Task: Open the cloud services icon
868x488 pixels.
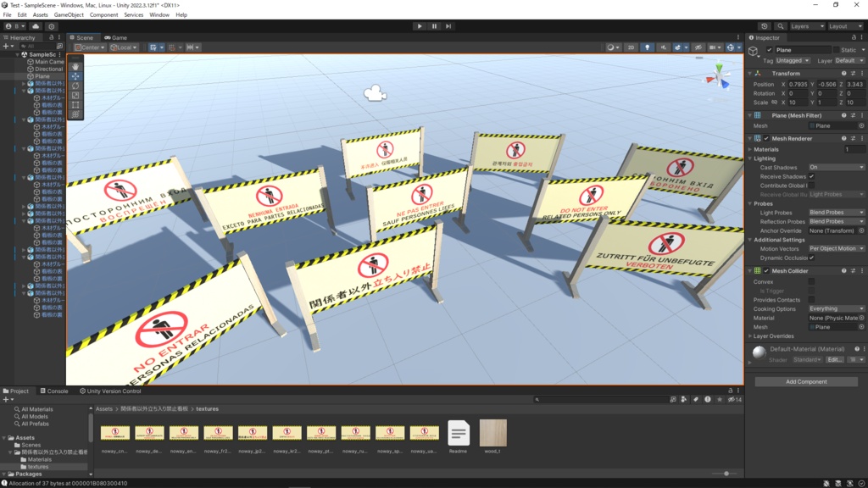Action: tap(36, 26)
